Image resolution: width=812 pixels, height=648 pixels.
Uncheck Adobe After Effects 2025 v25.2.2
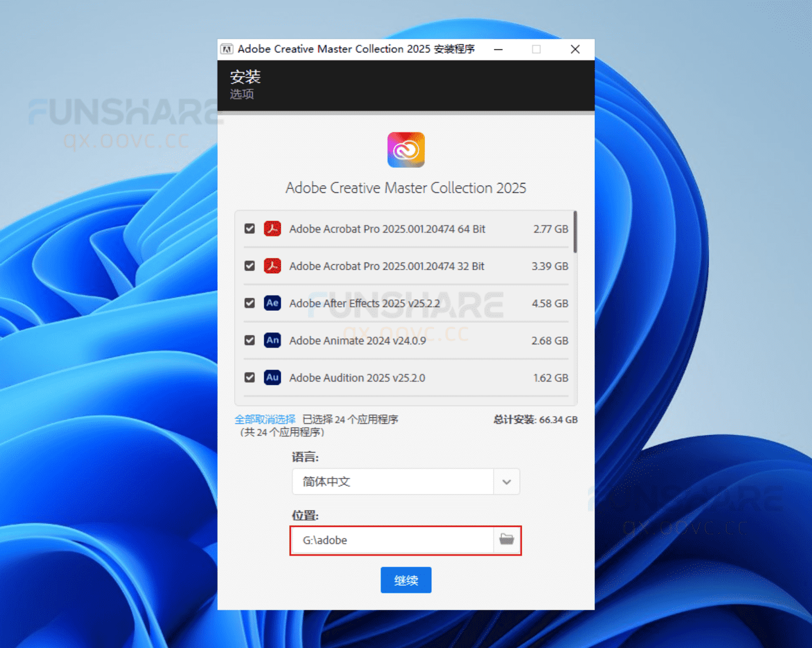(x=250, y=303)
